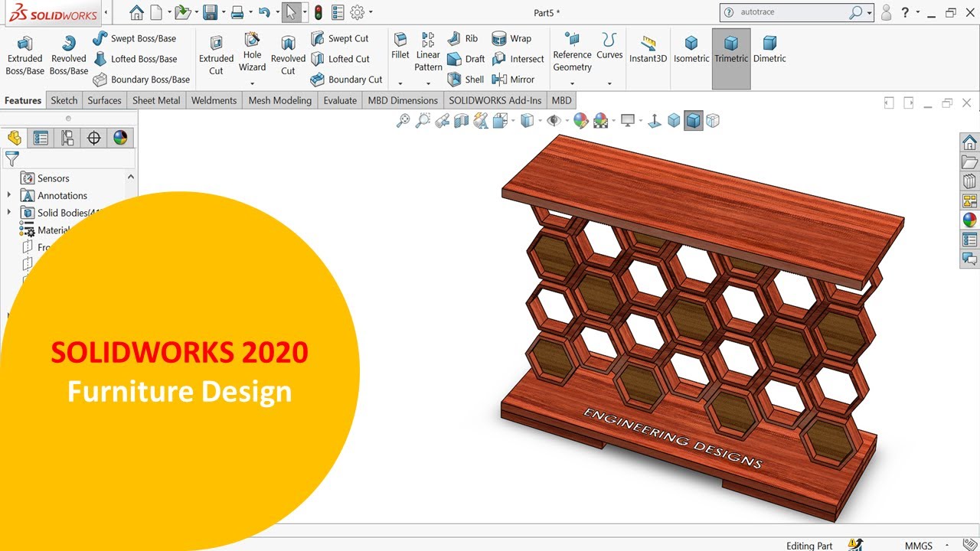
Task: Select the Wrap feature tool
Action: tap(511, 38)
